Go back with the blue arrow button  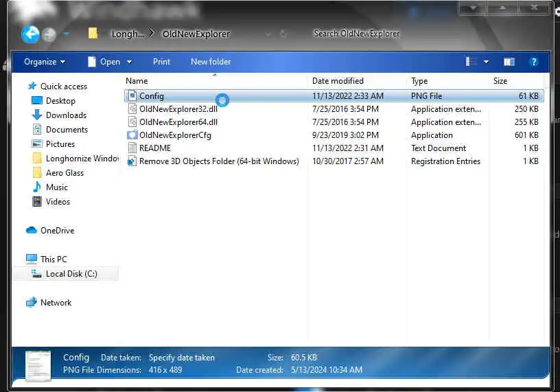30,34
